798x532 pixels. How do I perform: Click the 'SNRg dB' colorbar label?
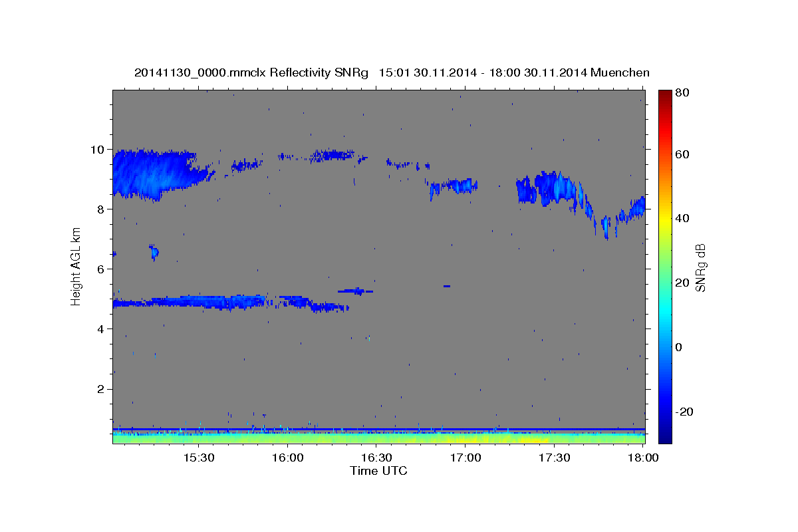coord(700,267)
